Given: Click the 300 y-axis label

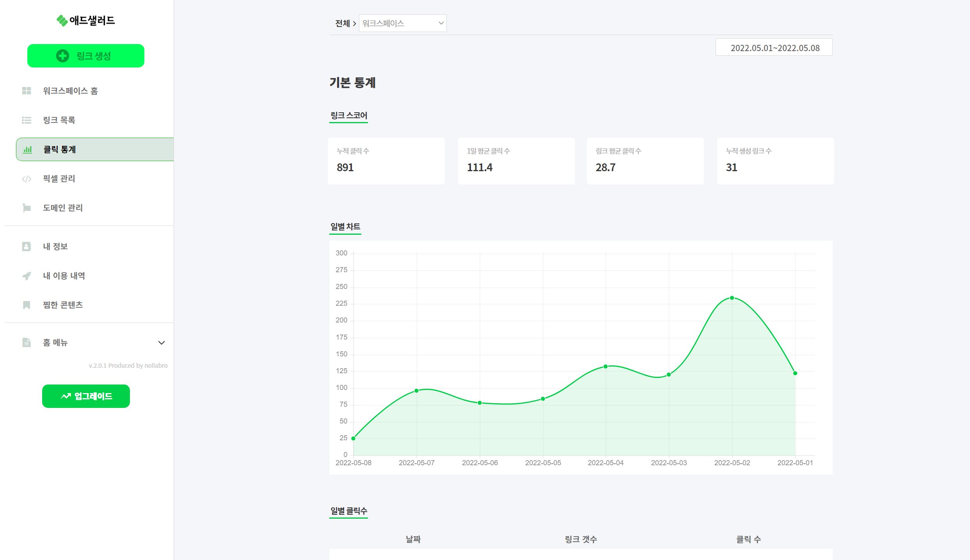Looking at the screenshot, I should coord(341,253).
